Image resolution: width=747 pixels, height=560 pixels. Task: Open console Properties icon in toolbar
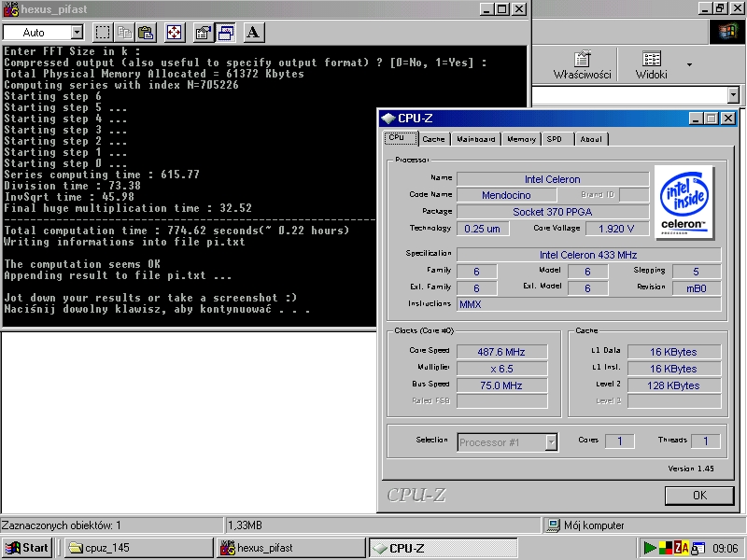[x=204, y=33]
